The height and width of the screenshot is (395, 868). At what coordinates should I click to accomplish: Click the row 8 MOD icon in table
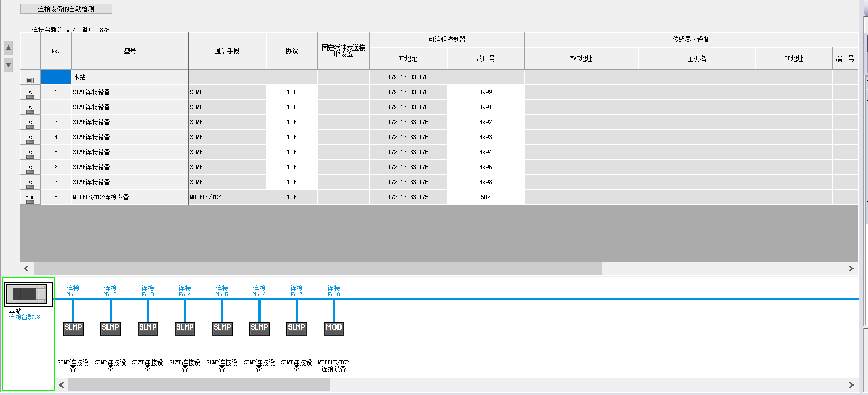point(30,199)
